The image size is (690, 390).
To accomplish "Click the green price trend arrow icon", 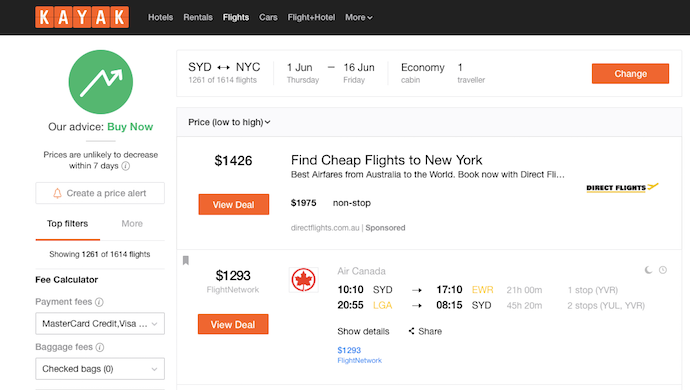I will coord(101,82).
